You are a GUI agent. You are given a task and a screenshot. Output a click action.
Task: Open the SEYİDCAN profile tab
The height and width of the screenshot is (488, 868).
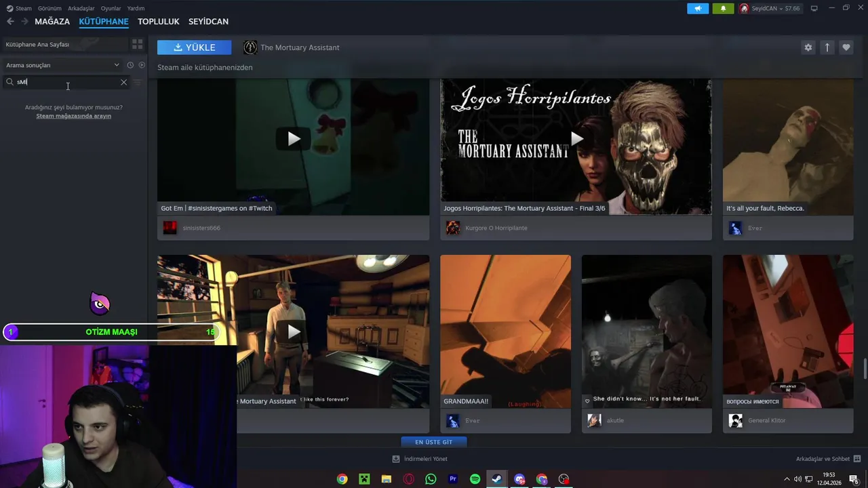(208, 22)
